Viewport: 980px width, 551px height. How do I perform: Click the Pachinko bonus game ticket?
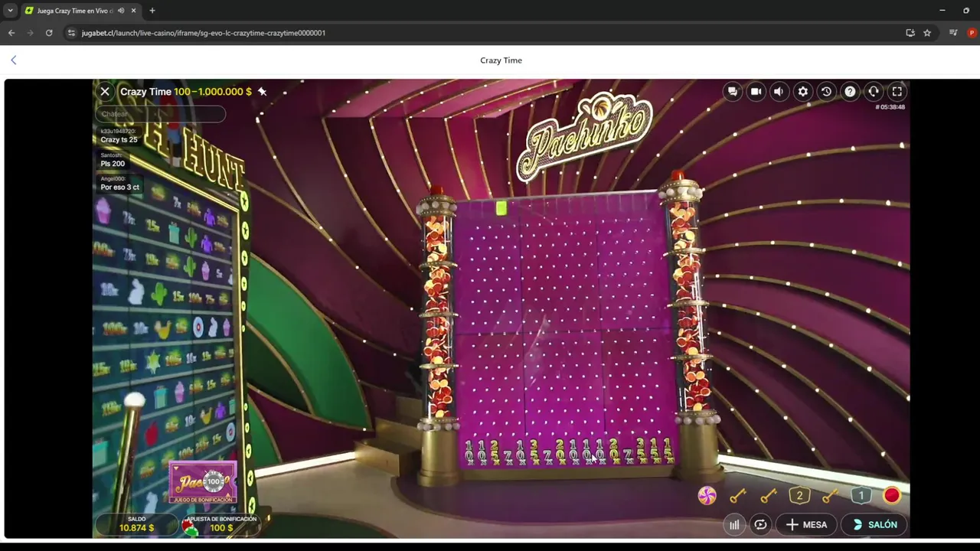(x=203, y=482)
